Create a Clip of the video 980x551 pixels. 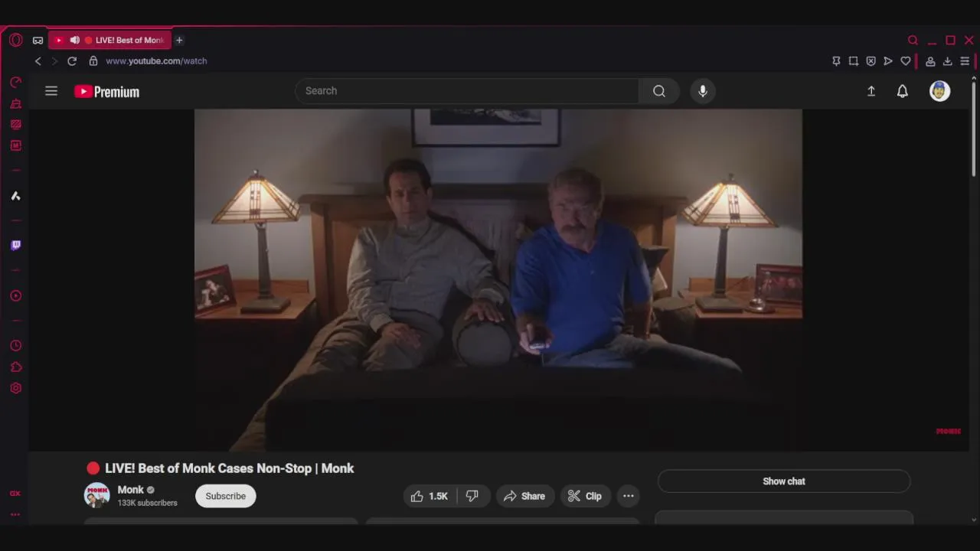click(x=585, y=496)
